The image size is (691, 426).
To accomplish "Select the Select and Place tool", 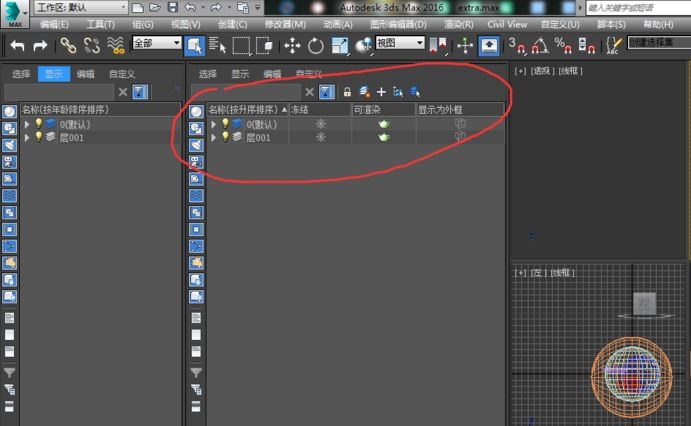I will [x=364, y=46].
